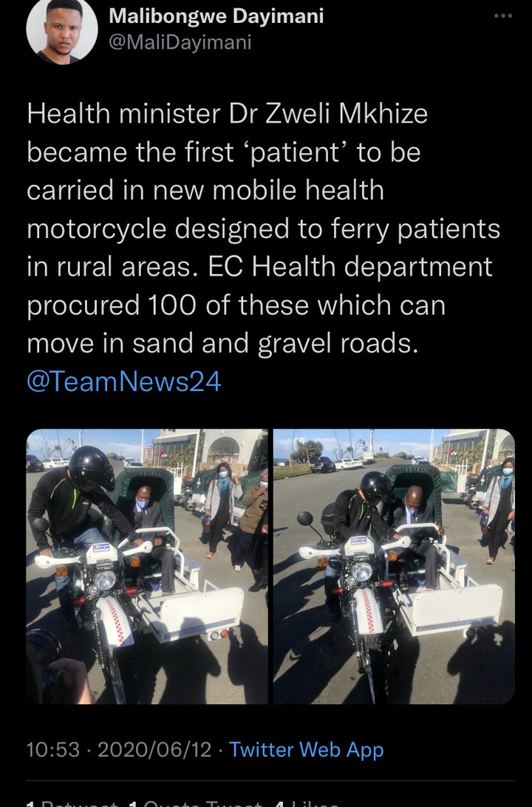The image size is (532, 807).
Task: Show the 1 Quote Tweet list
Action: (x=196, y=803)
